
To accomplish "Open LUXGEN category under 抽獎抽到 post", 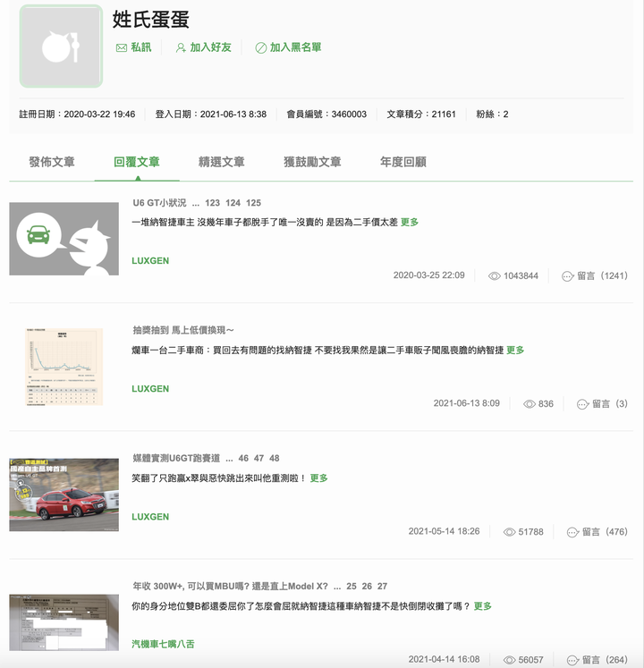I will tap(150, 389).
